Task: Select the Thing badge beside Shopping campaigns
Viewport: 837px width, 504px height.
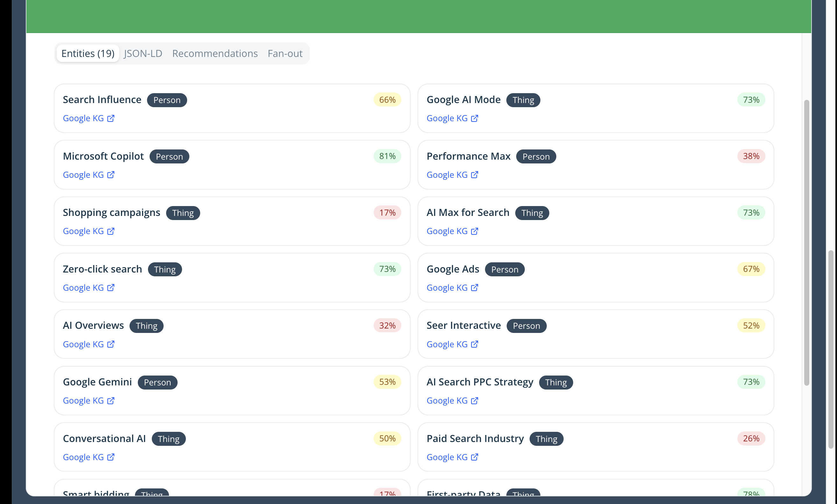Action: 183,213
